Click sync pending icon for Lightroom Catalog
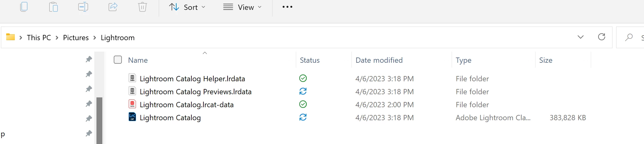The width and height of the screenshot is (644, 144). coord(303,117)
